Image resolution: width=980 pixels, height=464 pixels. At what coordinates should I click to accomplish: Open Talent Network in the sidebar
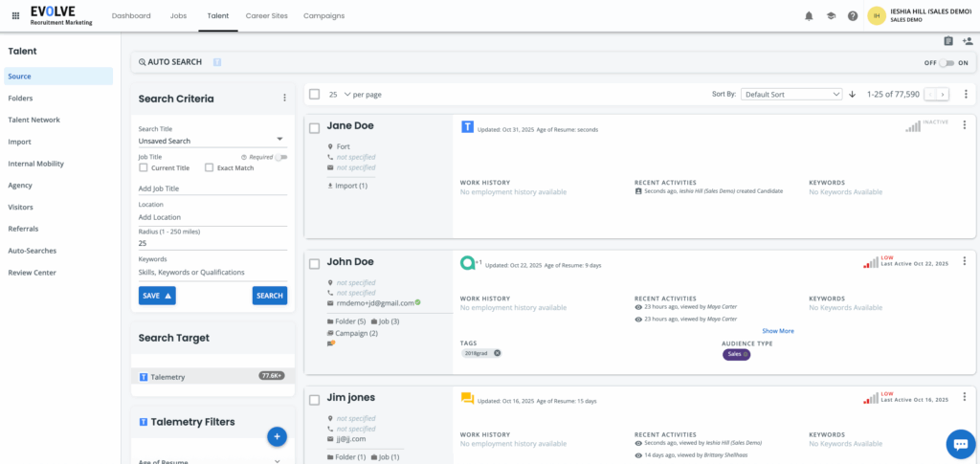point(34,120)
